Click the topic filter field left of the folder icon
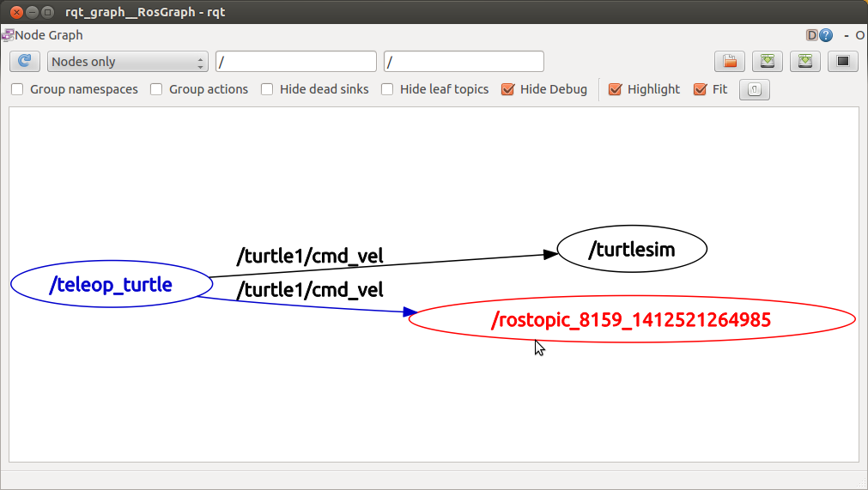This screenshot has width=868, height=490. click(x=464, y=62)
